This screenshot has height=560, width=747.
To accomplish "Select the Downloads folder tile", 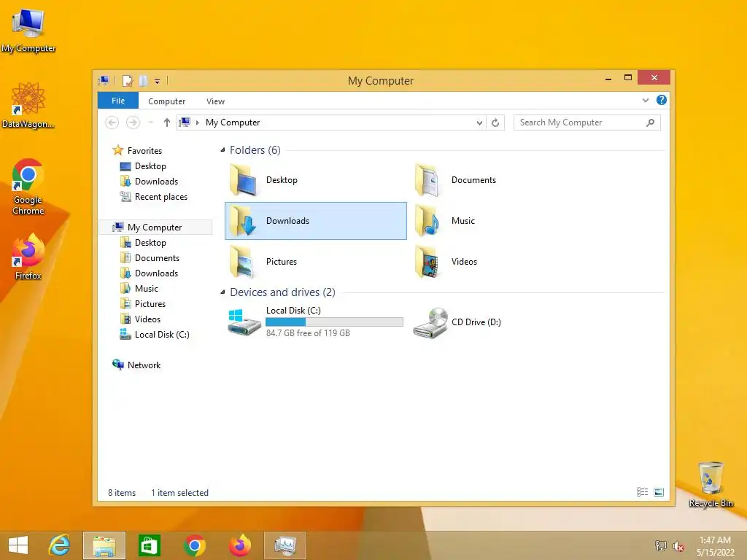I will (x=315, y=221).
